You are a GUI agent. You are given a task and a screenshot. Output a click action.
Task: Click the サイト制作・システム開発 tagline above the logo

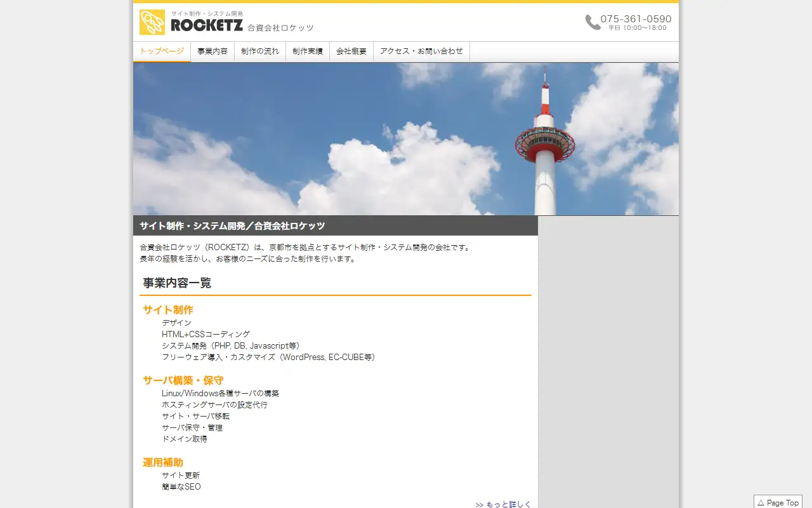pyautogui.click(x=207, y=13)
